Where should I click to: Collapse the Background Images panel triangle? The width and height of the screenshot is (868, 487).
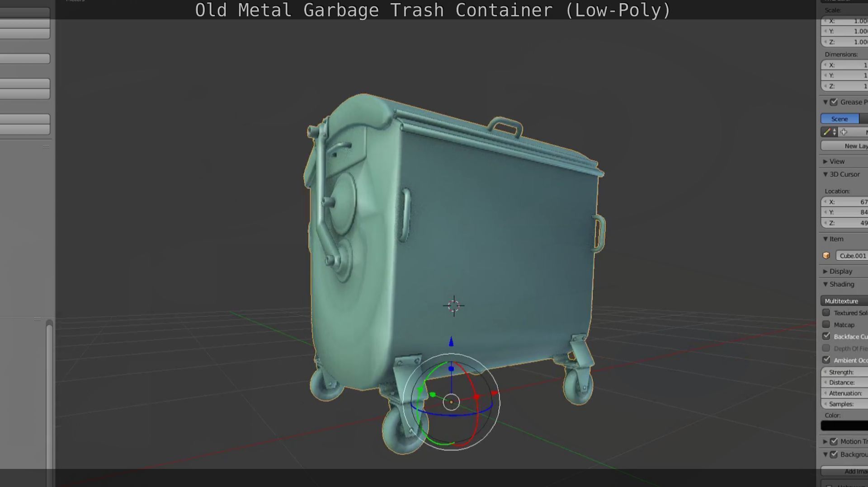tap(826, 454)
